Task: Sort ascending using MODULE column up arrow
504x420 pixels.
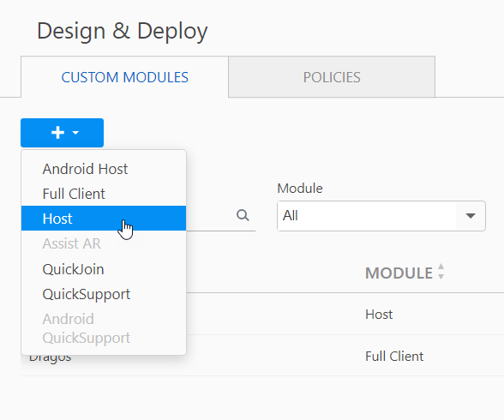Action: point(441,267)
